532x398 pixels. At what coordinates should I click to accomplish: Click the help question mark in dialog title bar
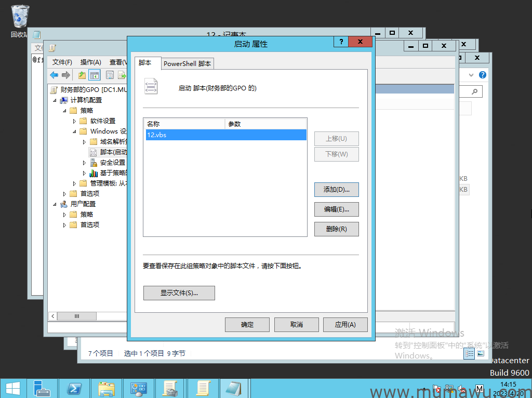coord(341,42)
